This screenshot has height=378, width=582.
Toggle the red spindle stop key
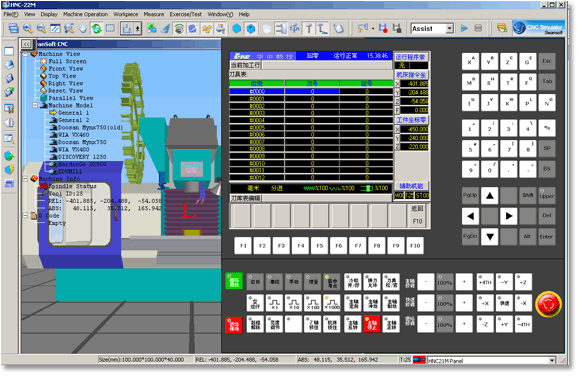[x=372, y=324]
